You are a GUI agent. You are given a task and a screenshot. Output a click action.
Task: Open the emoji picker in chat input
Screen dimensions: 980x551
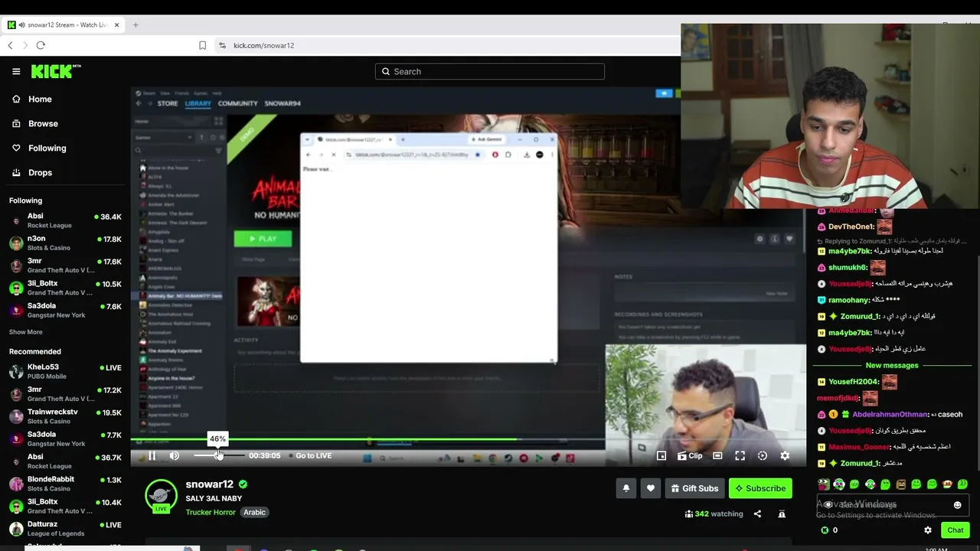click(957, 505)
